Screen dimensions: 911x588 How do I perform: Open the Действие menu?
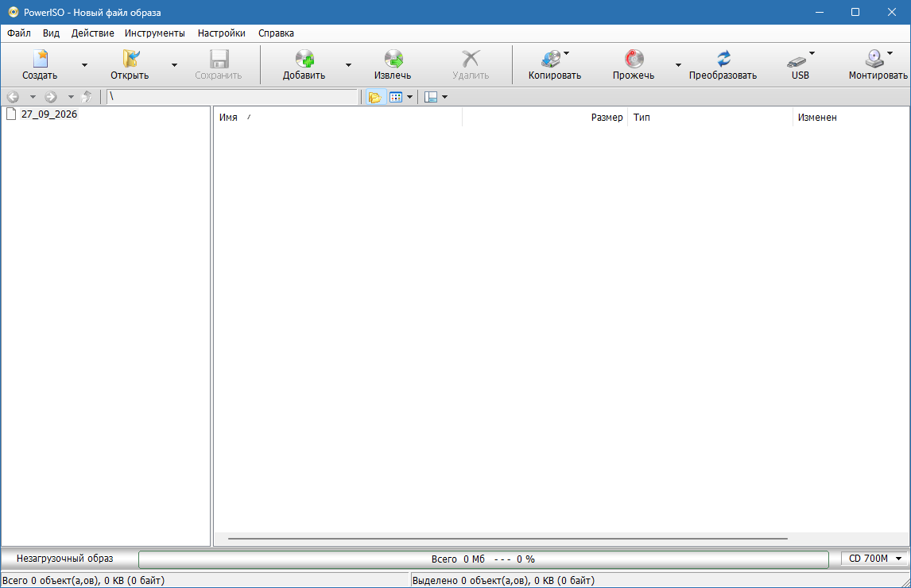93,33
